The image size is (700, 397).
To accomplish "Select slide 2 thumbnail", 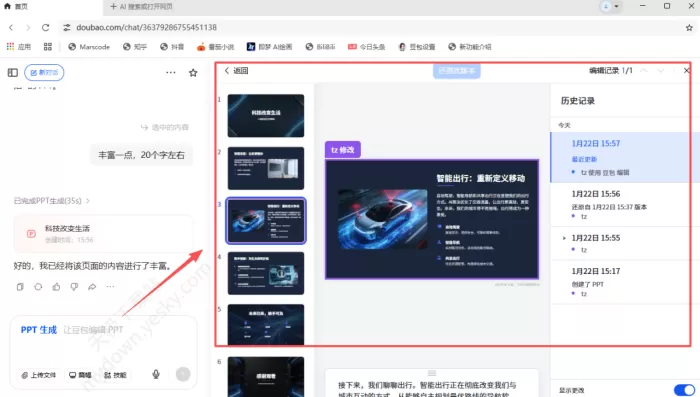I will tap(266, 168).
